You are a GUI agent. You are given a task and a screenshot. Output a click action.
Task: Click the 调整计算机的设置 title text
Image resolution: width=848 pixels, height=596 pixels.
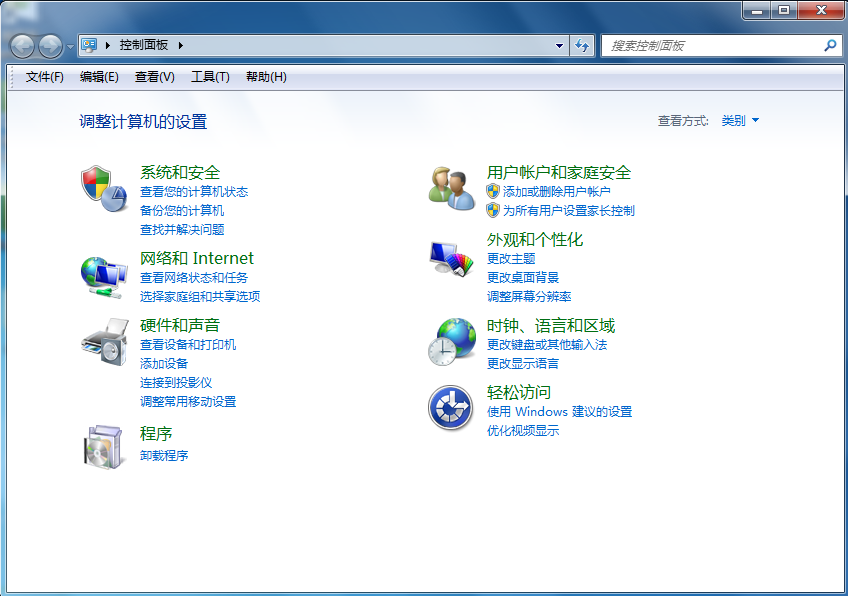pos(143,122)
